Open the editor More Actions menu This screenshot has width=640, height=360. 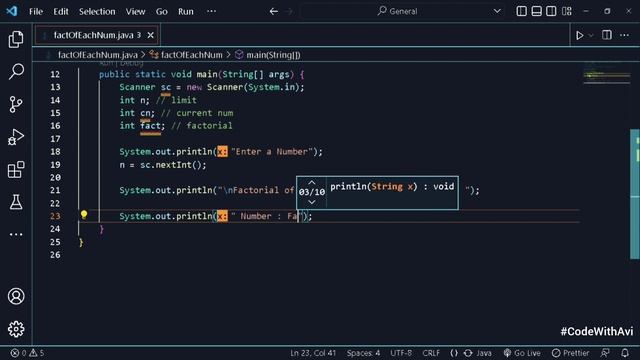[624, 35]
